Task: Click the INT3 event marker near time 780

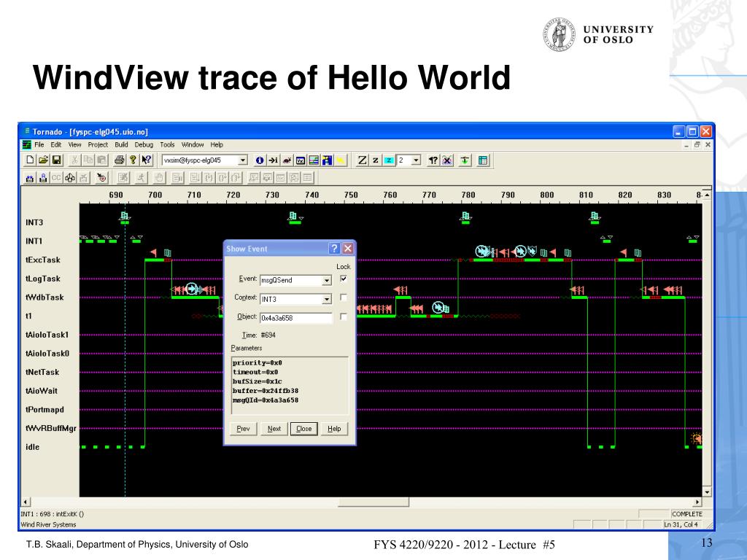Action: 466,217
